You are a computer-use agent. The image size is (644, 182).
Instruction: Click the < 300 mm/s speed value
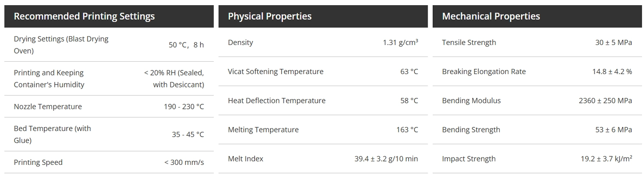[x=184, y=163]
